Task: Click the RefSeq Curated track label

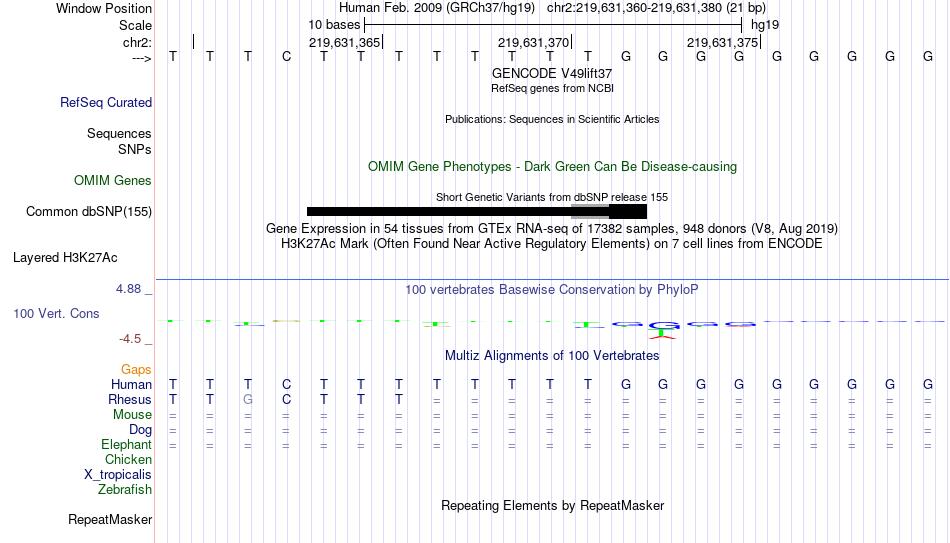Action: (x=105, y=102)
